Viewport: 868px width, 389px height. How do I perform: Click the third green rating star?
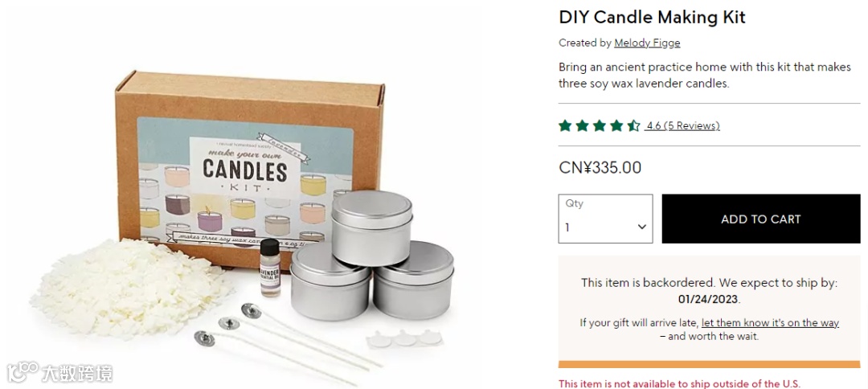[x=599, y=125]
